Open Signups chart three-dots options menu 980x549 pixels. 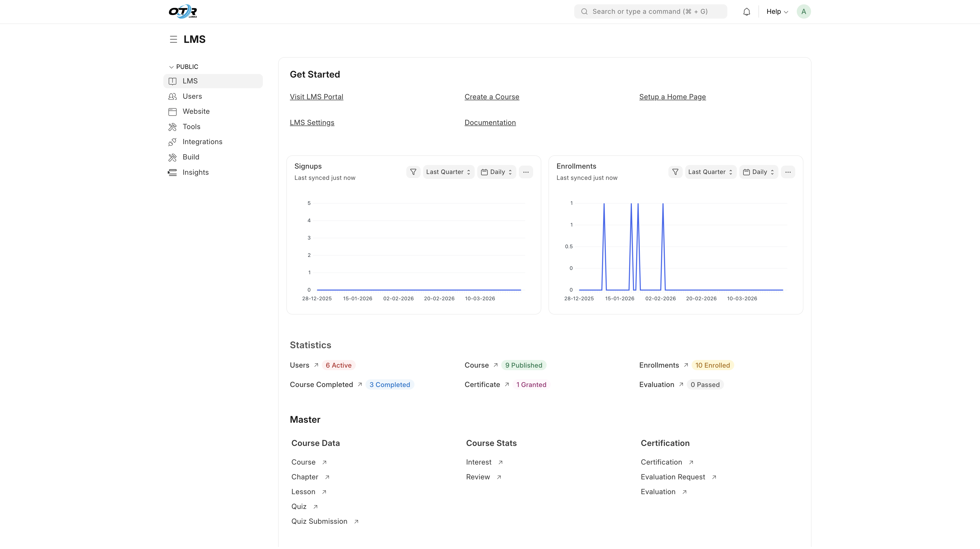click(526, 172)
